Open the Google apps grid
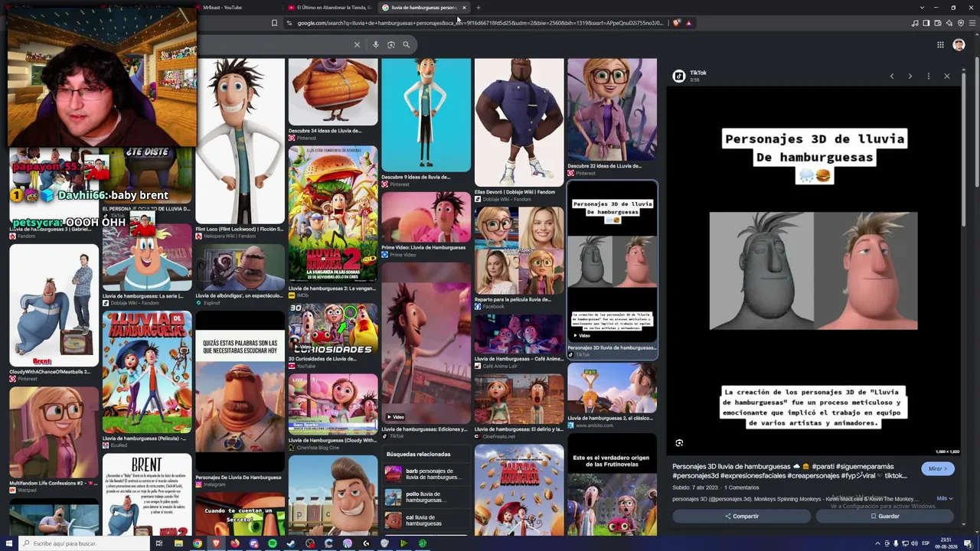Image resolution: width=980 pixels, height=551 pixels. pos(940,44)
